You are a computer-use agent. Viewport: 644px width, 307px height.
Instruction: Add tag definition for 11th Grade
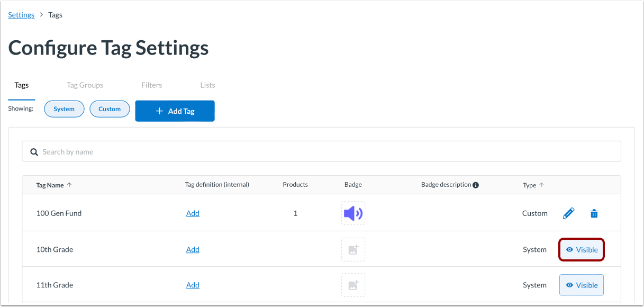click(x=193, y=285)
